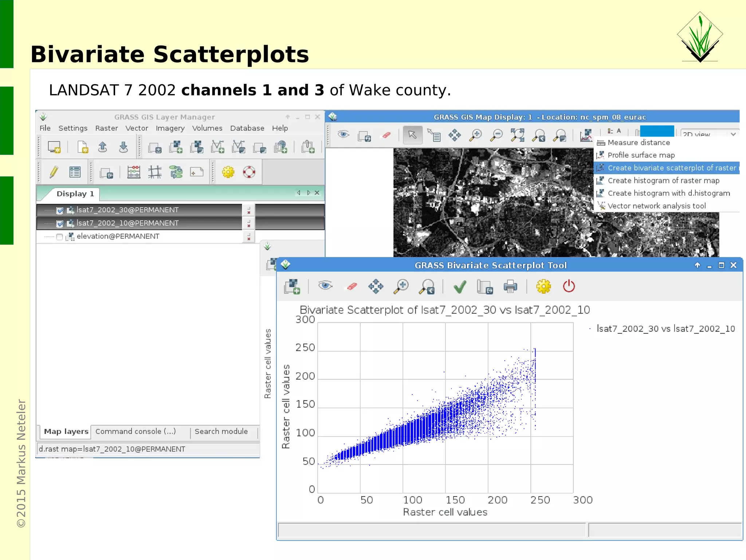Viewport: 746px width, 560px height.
Task: Choose Vector network analysis tool
Action: tap(667, 206)
